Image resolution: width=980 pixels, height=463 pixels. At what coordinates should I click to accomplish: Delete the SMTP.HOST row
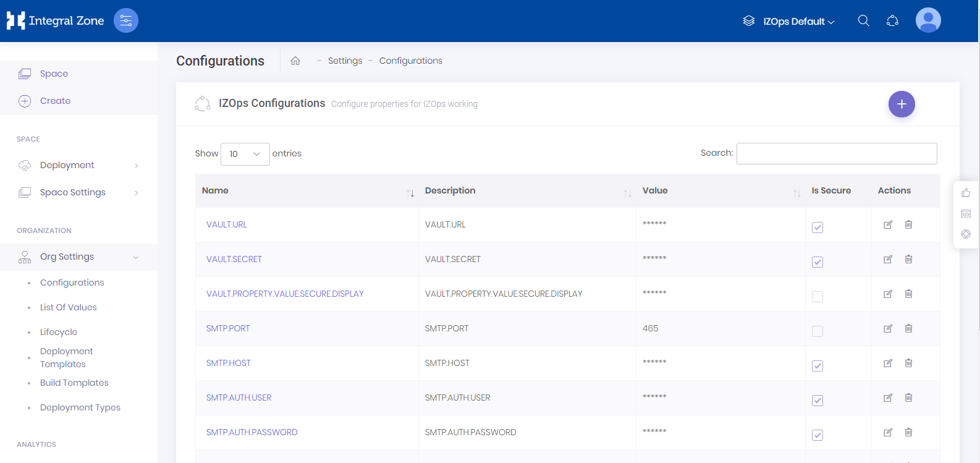(x=908, y=363)
